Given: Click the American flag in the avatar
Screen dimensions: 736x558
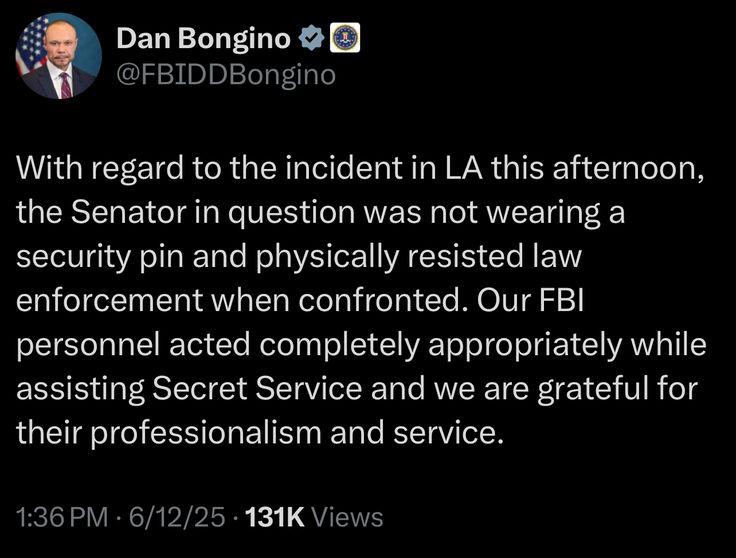Looking at the screenshot, I should click(x=31, y=43).
